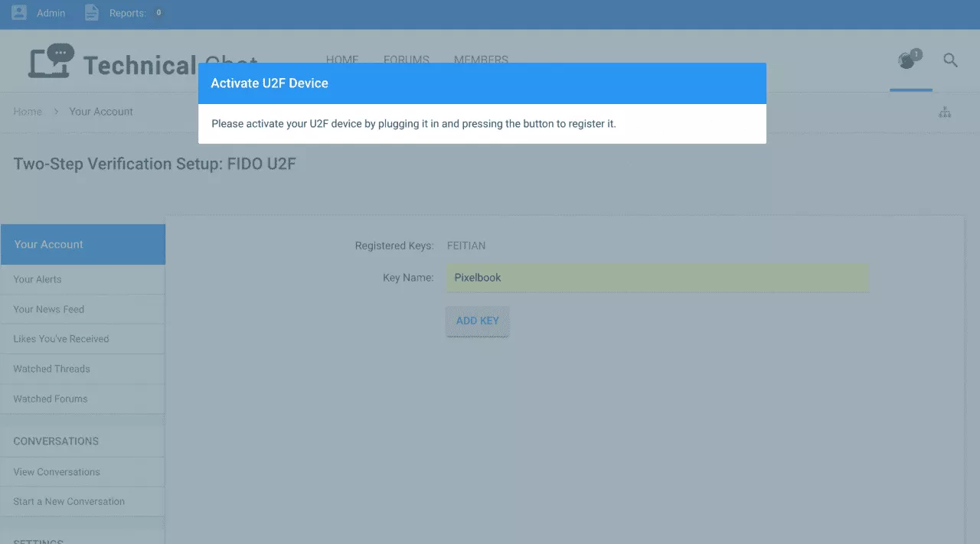The width and height of the screenshot is (980, 544).
Task: Click the search magnifier icon
Action: pyautogui.click(x=950, y=60)
